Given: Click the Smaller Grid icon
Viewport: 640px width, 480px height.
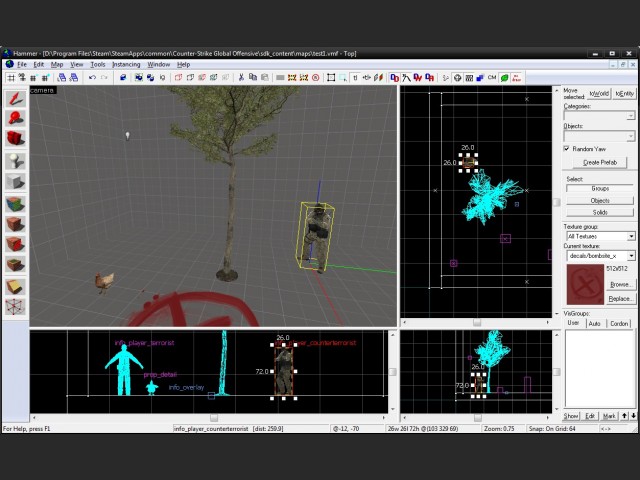Looking at the screenshot, I should tap(34, 78).
